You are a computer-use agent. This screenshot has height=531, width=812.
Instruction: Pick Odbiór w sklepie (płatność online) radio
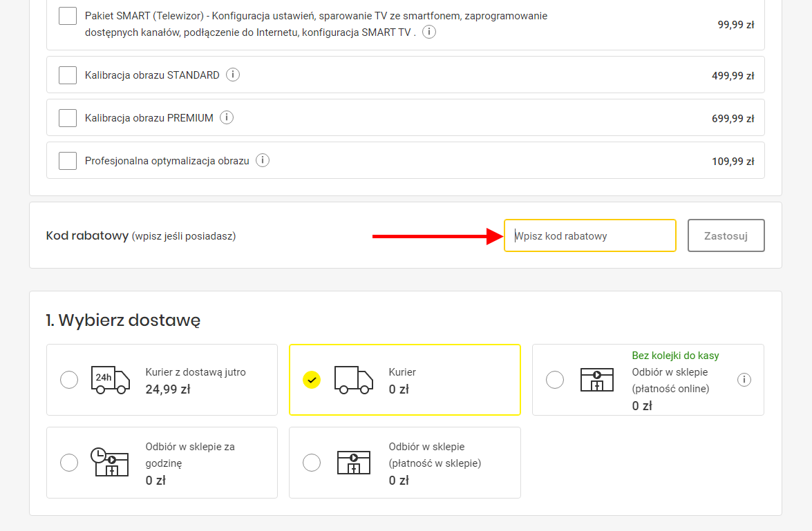coord(555,380)
